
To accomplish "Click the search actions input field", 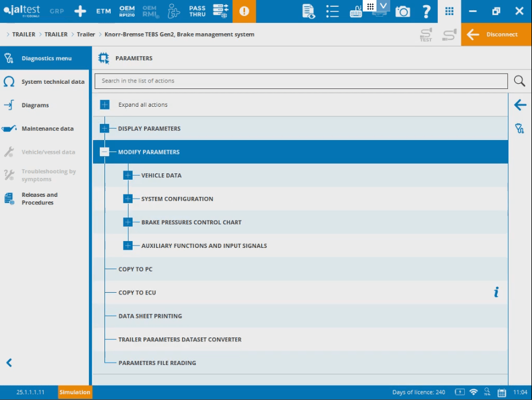I will point(301,81).
